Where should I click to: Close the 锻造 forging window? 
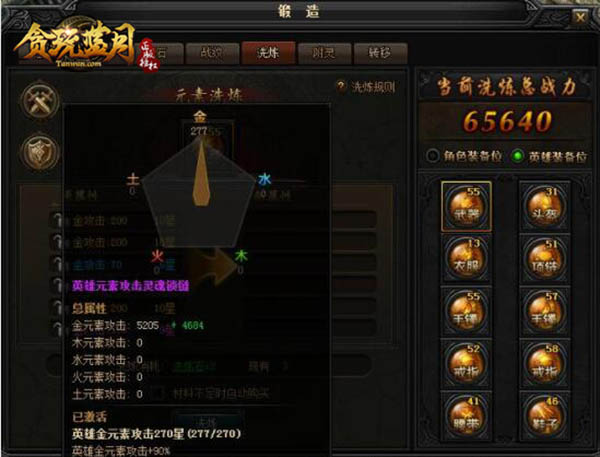pyautogui.click(x=580, y=17)
